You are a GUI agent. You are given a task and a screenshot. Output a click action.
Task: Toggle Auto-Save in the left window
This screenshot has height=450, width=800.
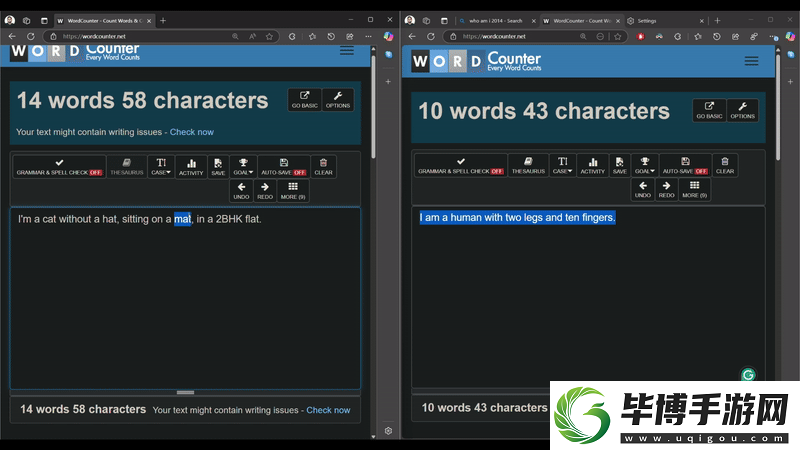[x=284, y=167]
